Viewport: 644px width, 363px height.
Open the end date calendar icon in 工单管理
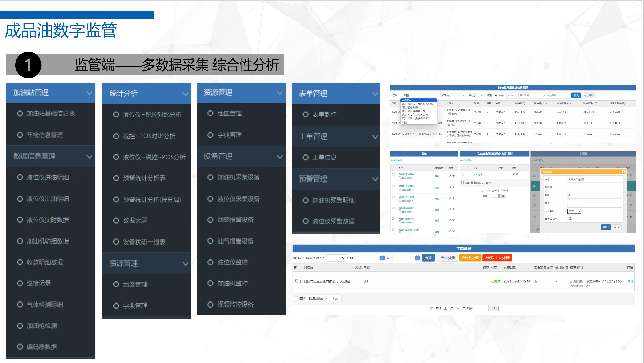tap(417, 258)
